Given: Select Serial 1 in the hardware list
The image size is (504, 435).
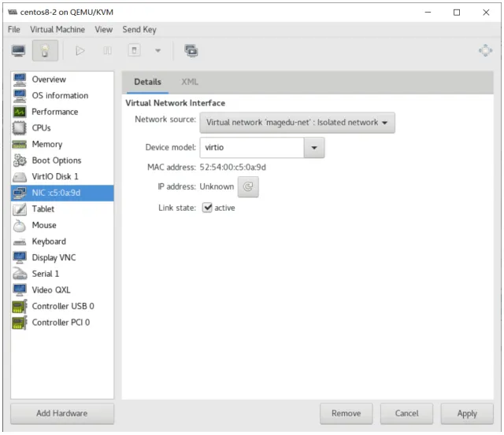Looking at the screenshot, I should pyautogui.click(x=62, y=274).
